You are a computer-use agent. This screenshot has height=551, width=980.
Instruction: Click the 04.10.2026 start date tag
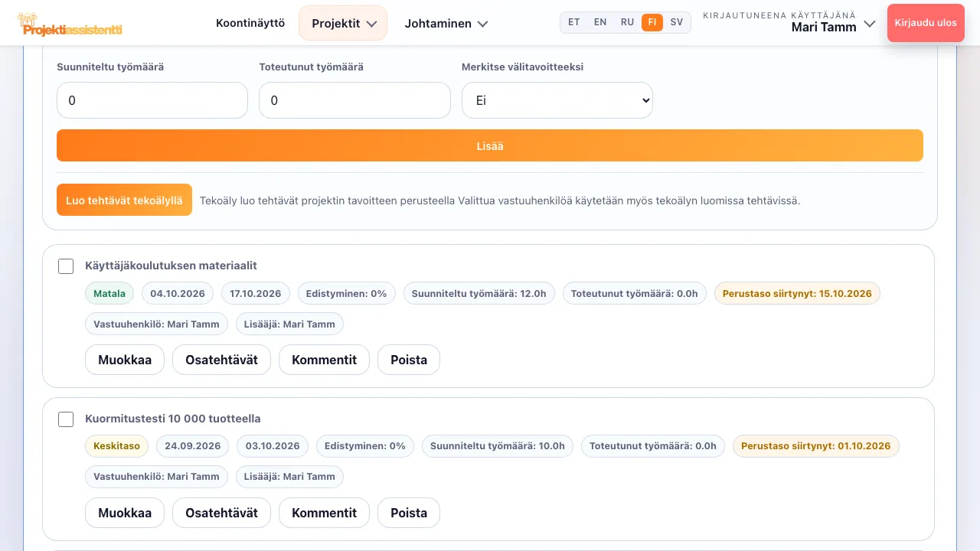(x=178, y=293)
